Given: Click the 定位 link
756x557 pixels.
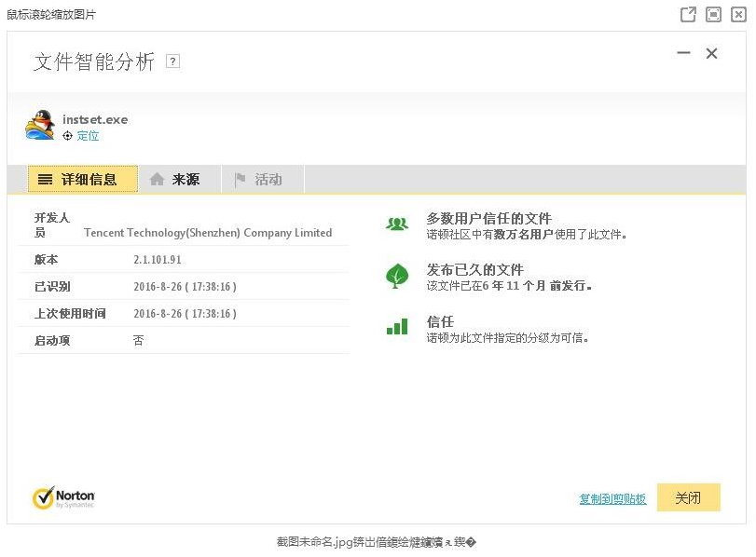Looking at the screenshot, I should click(x=88, y=136).
